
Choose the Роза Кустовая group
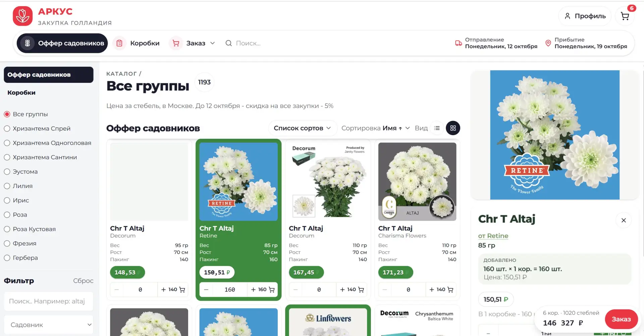30,229
